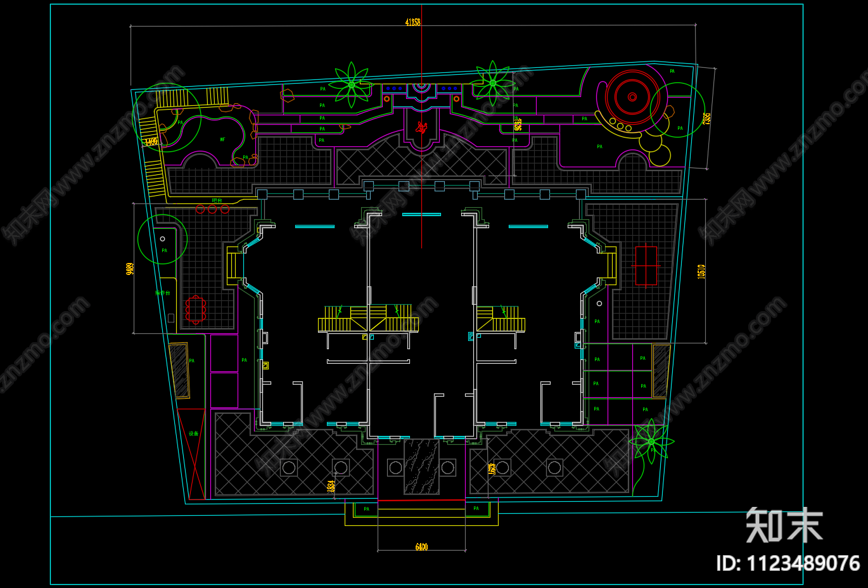Select the hatched planter beside the right boundary

point(661,371)
